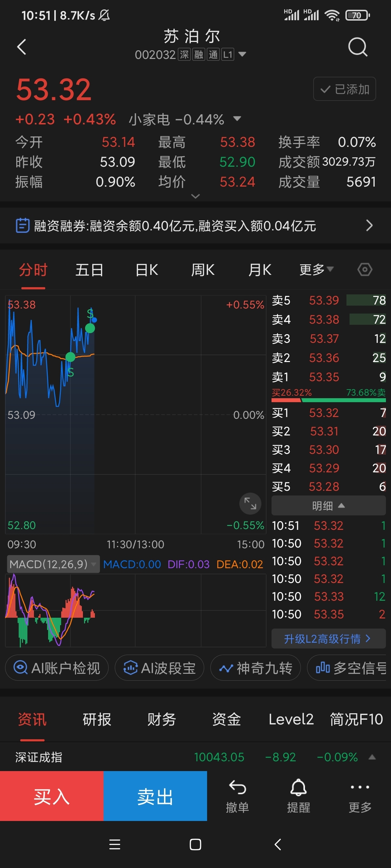Tap the 成交额 3029.73万 value
The width and height of the screenshot is (391, 868).
349,162
